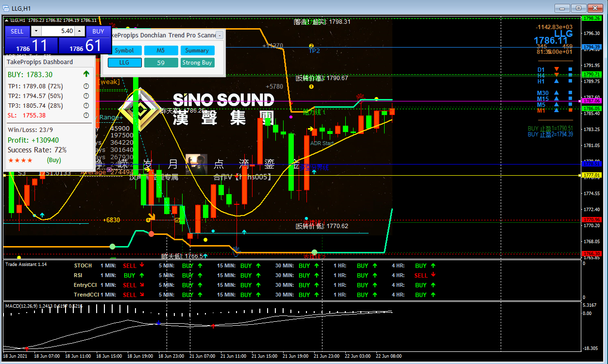Viewport: 608px width, 364px height.
Task: Click the Strong Buy cell in scanner
Action: (x=197, y=63)
